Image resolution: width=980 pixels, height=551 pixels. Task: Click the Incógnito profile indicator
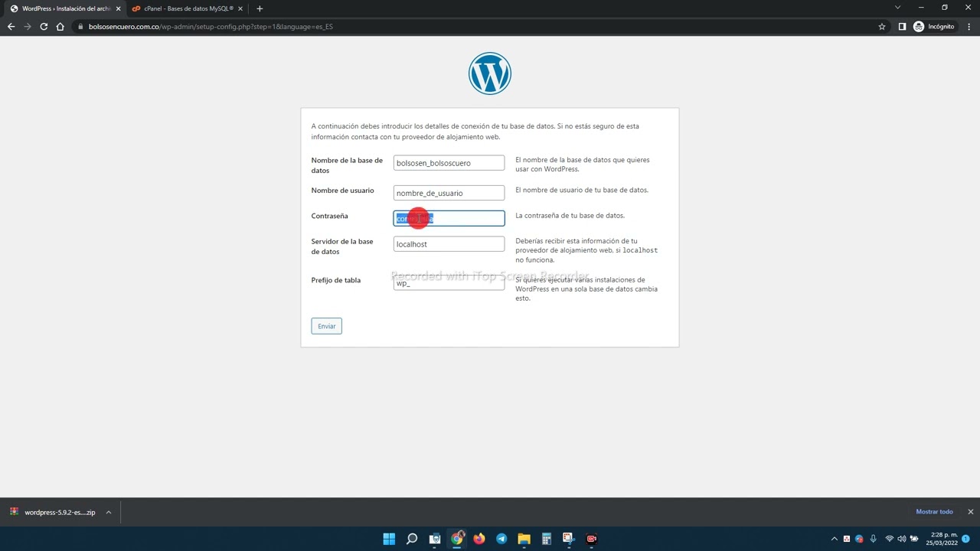coord(934,26)
